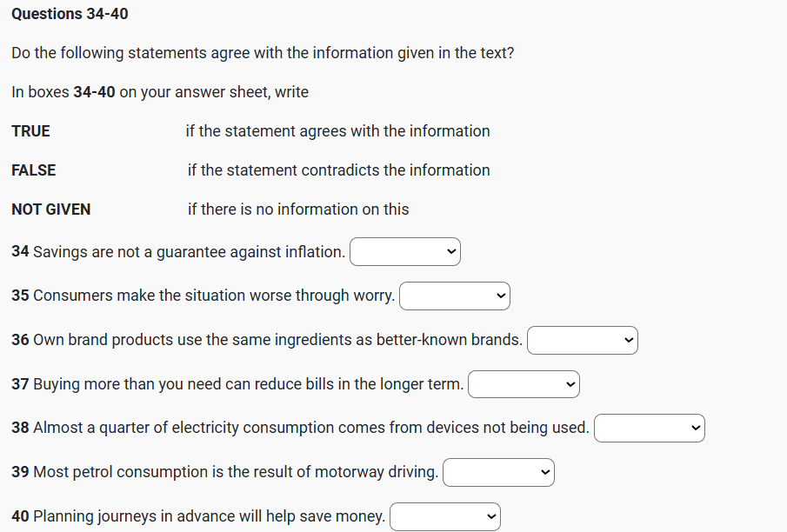Click the bold TRUE label

click(x=30, y=131)
